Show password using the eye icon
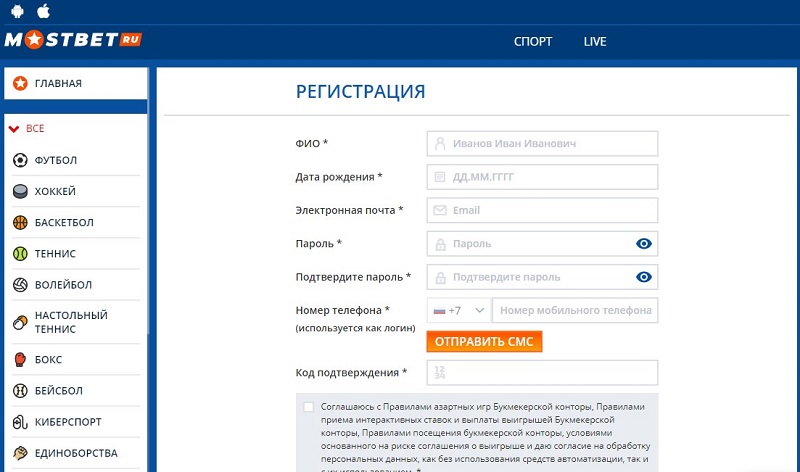Screen dimensions: 800x472 pos(643,243)
